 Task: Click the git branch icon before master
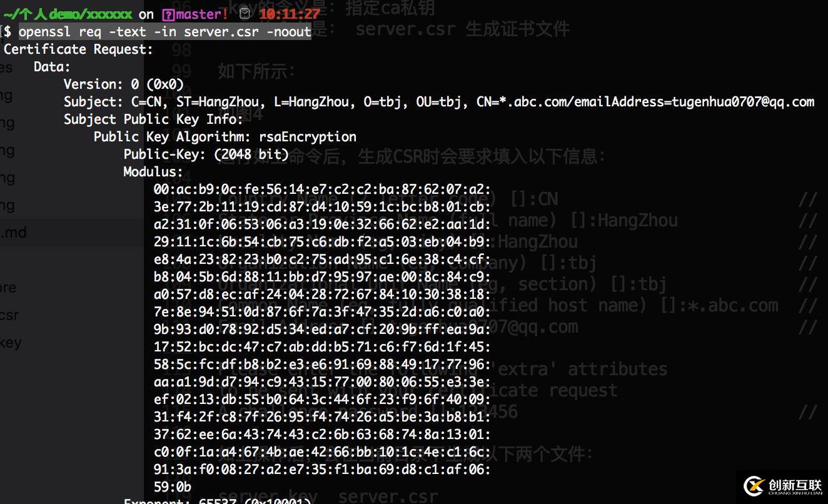(x=167, y=14)
